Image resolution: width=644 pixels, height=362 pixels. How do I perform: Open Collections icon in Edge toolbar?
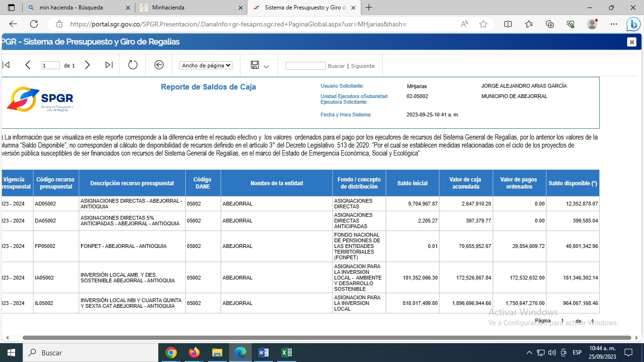(550, 24)
